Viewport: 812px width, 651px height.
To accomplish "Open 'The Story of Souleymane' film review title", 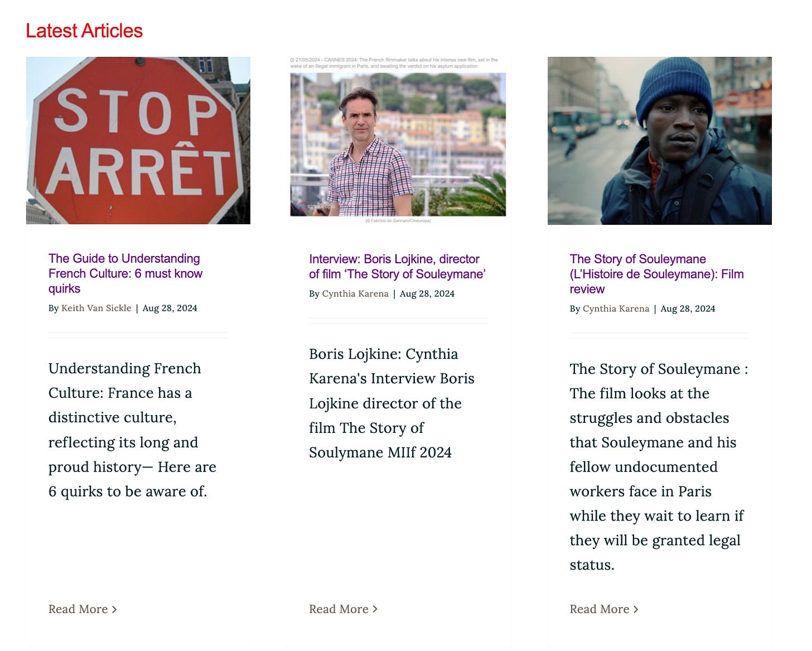I will pyautogui.click(x=656, y=274).
